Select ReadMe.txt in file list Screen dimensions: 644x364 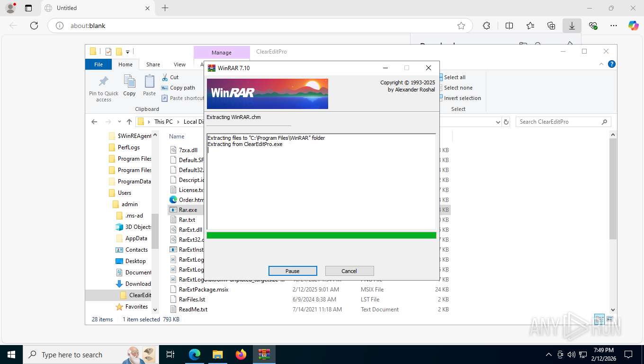tap(193, 309)
